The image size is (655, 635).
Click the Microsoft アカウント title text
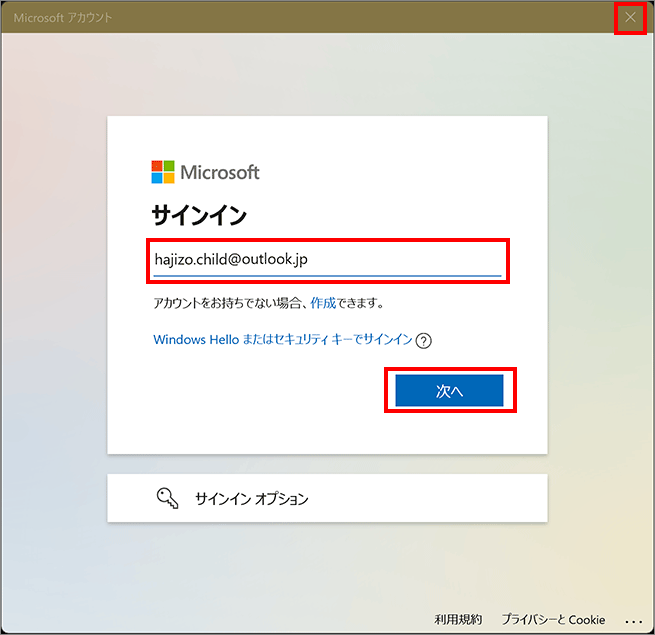(x=63, y=18)
